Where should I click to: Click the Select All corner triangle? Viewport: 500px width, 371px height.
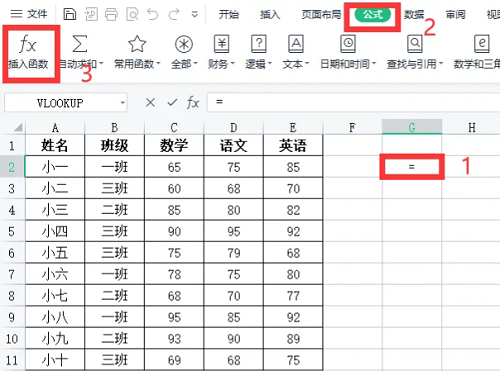(x=18, y=127)
